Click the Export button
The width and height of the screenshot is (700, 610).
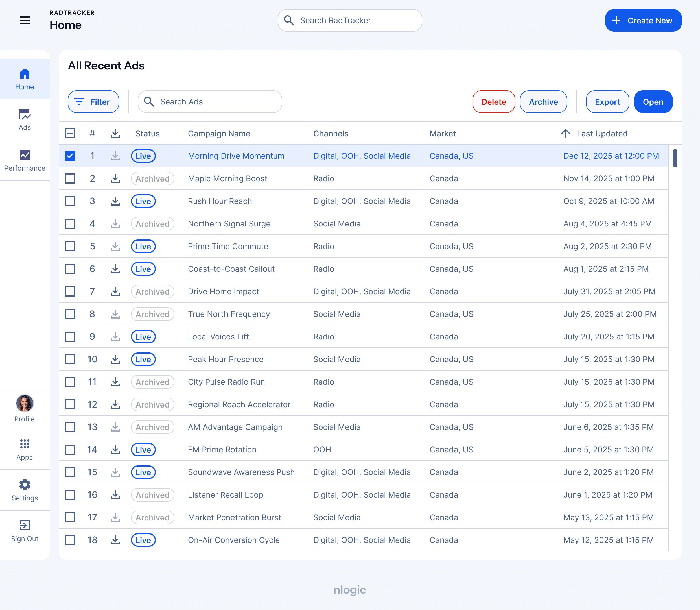click(x=607, y=102)
